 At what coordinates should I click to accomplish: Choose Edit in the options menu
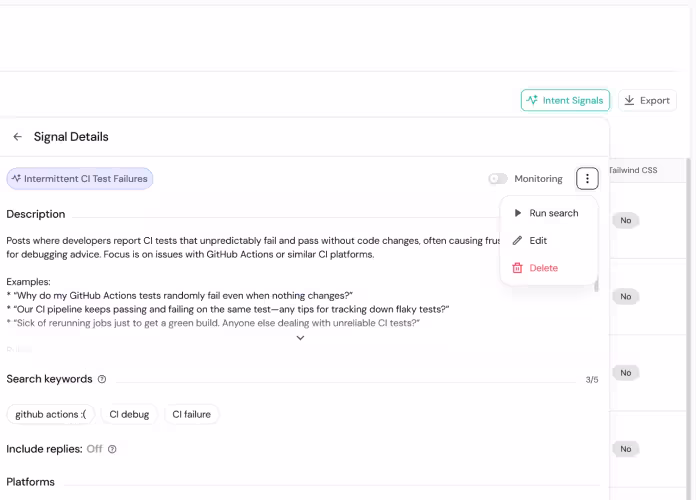coord(538,241)
